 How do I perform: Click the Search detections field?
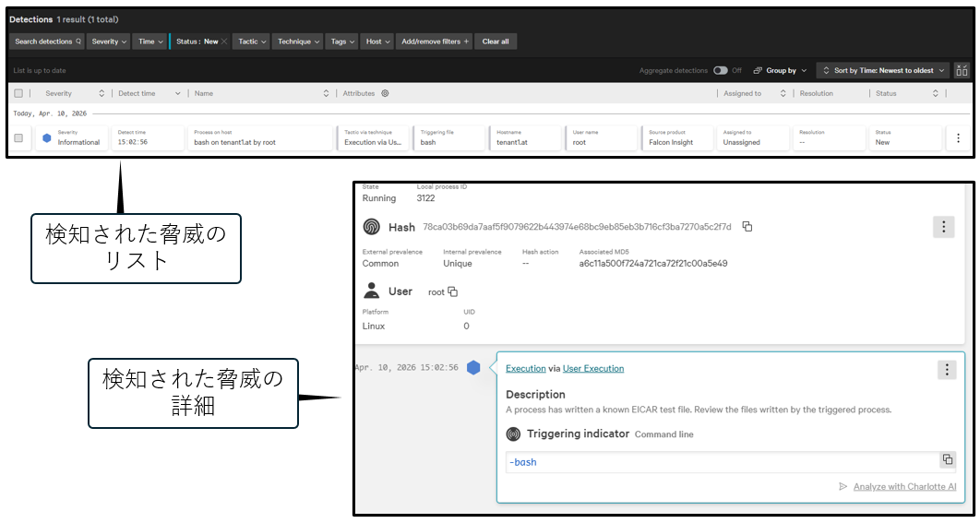coord(47,42)
